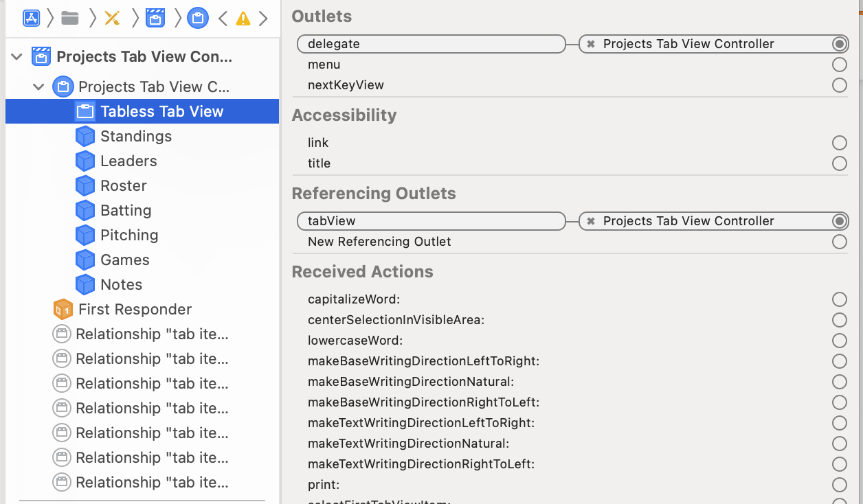Go to the previous issue with the left arrow
This screenshot has height=504, width=863.
click(x=223, y=19)
